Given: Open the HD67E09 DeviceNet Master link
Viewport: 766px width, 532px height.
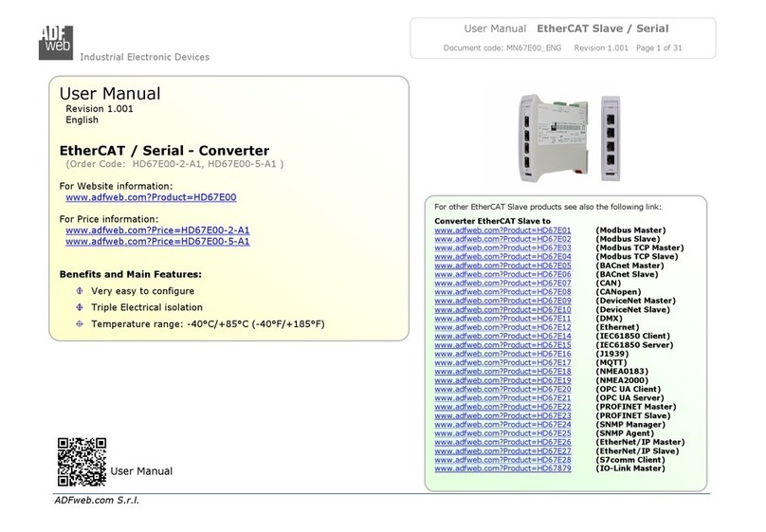Looking at the screenshot, I should [x=502, y=301].
